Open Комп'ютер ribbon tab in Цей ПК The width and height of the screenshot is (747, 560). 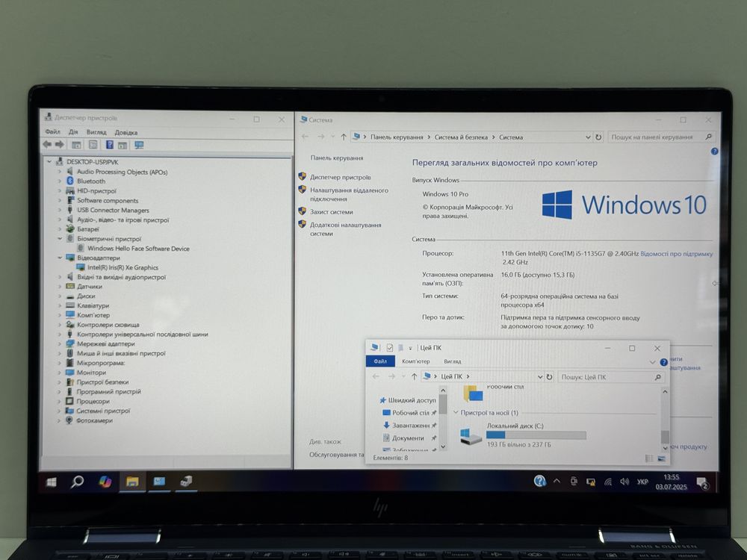(416, 361)
